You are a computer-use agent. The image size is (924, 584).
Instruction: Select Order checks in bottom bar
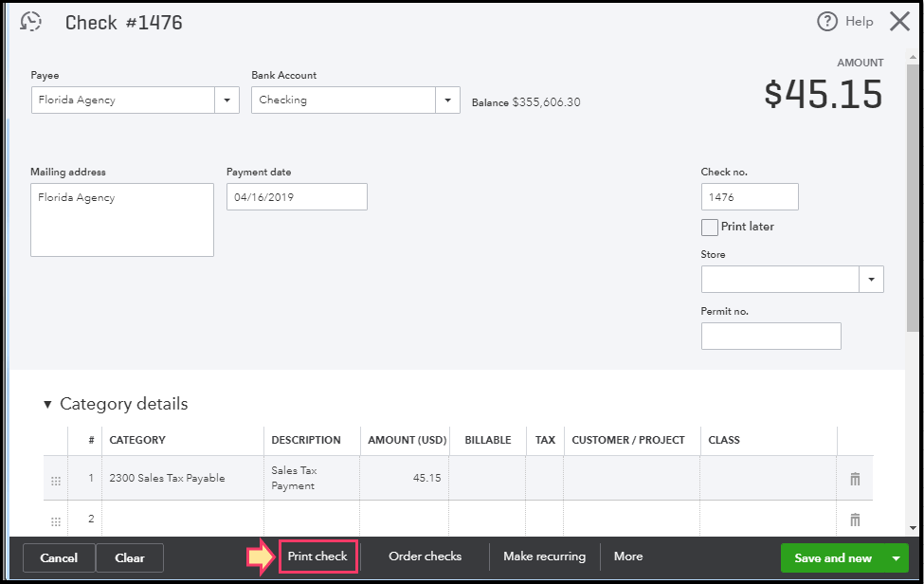point(425,557)
